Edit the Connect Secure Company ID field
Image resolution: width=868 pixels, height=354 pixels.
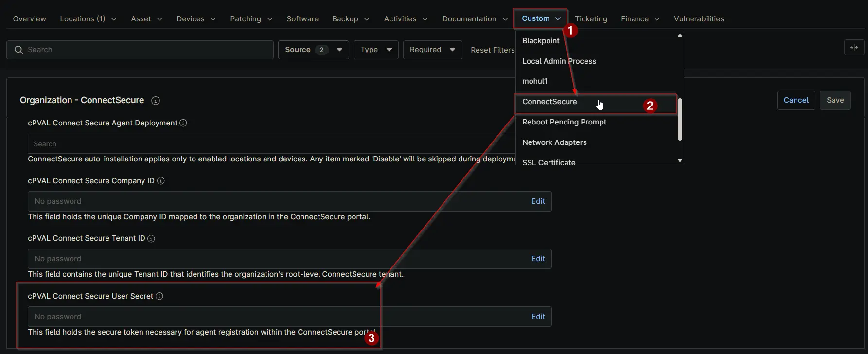coord(538,201)
